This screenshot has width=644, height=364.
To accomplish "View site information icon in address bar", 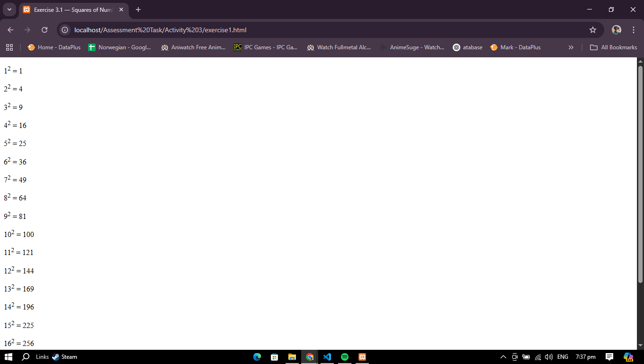I will 65,30.
